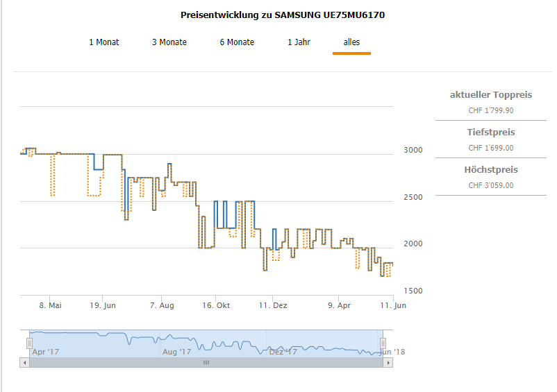
Task: Click the CHF 1'799.90 price value
Action: [x=490, y=110]
